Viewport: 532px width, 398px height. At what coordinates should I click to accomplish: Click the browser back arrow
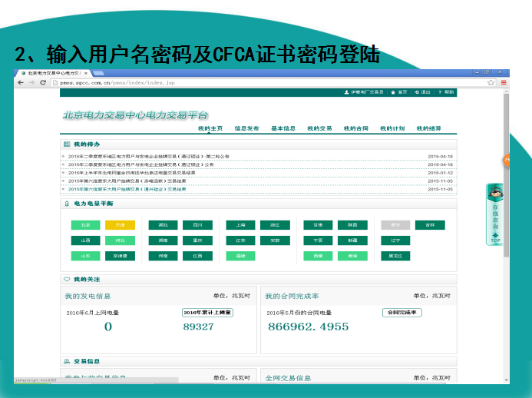coord(21,82)
